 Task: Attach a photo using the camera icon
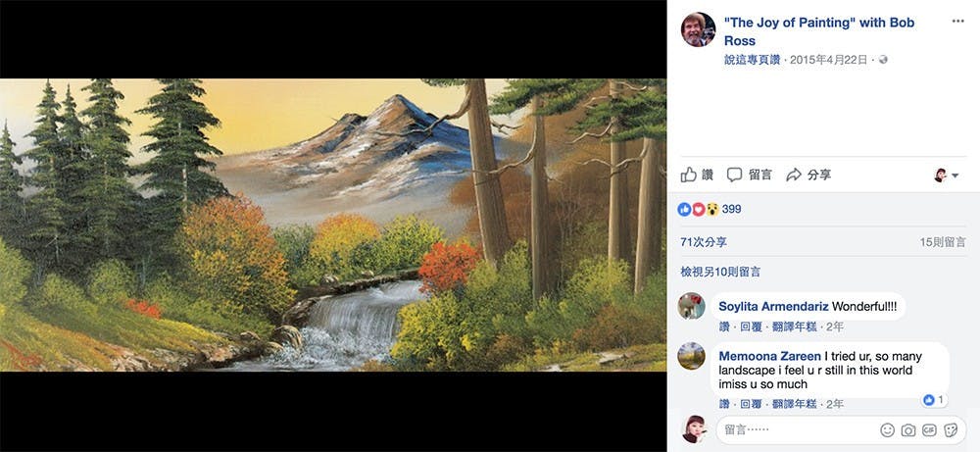click(908, 429)
